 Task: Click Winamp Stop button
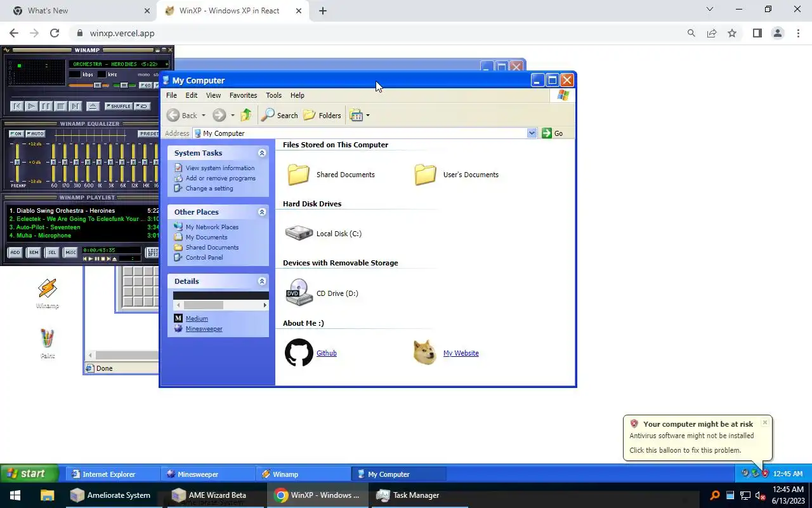pos(60,106)
